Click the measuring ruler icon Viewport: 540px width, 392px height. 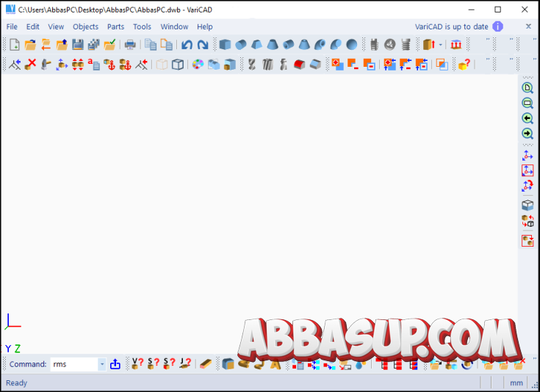pyautogui.click(x=206, y=363)
